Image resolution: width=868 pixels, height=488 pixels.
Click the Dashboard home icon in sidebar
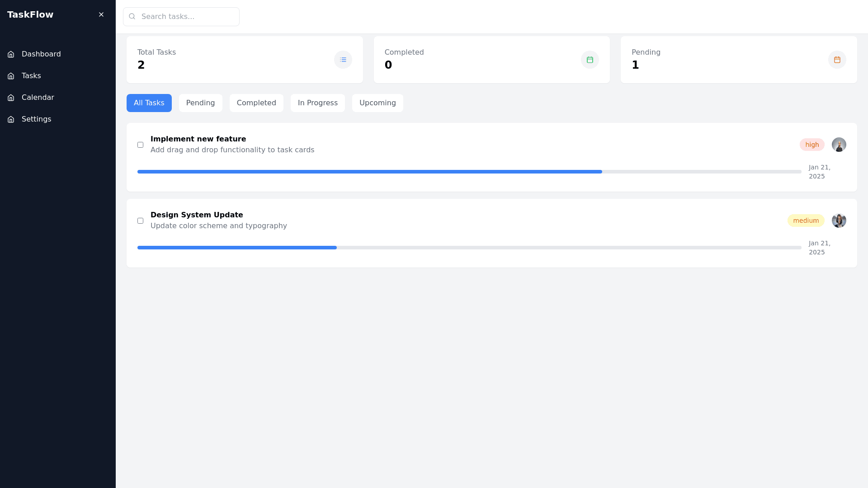pos(11,54)
